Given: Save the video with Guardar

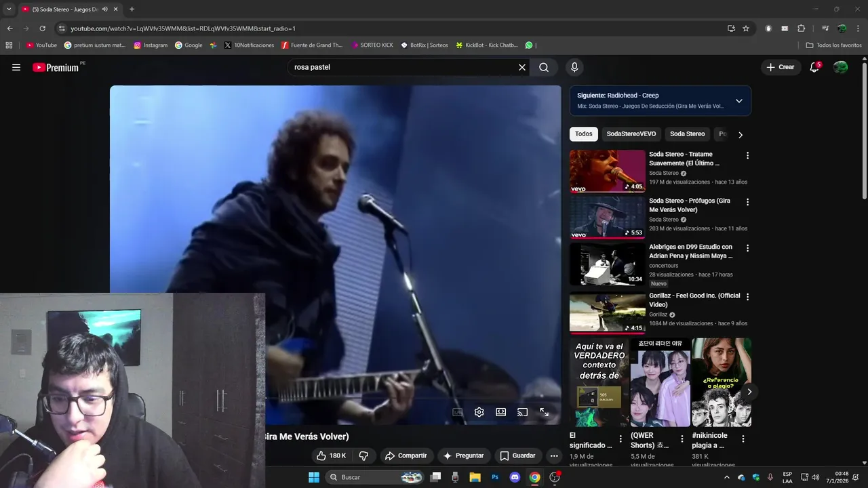Looking at the screenshot, I should (x=517, y=456).
